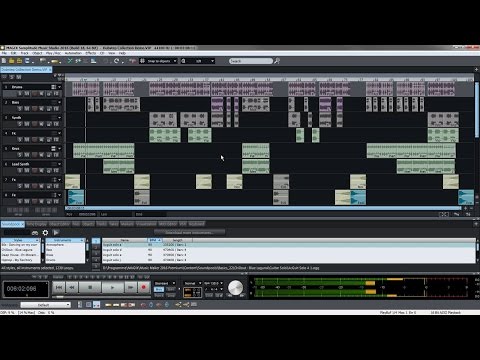Jump to project start button
This screenshot has width=480, height=360.
(59, 287)
